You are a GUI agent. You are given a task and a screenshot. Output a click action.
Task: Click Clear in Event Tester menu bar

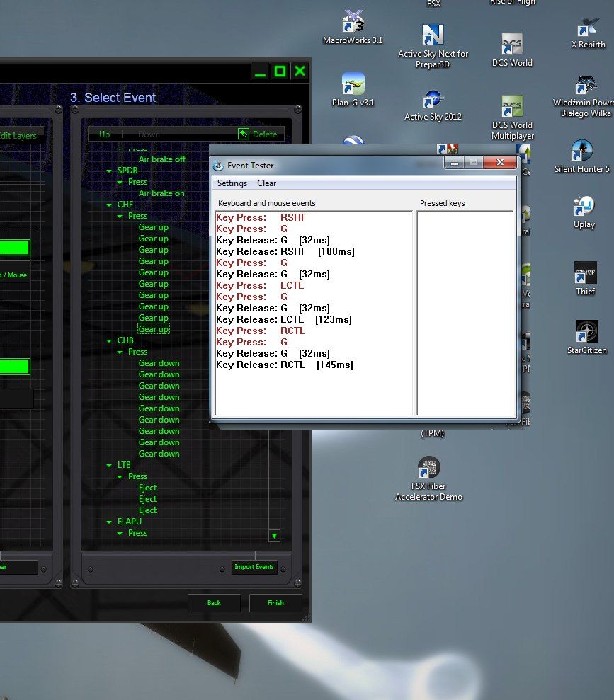pos(267,183)
